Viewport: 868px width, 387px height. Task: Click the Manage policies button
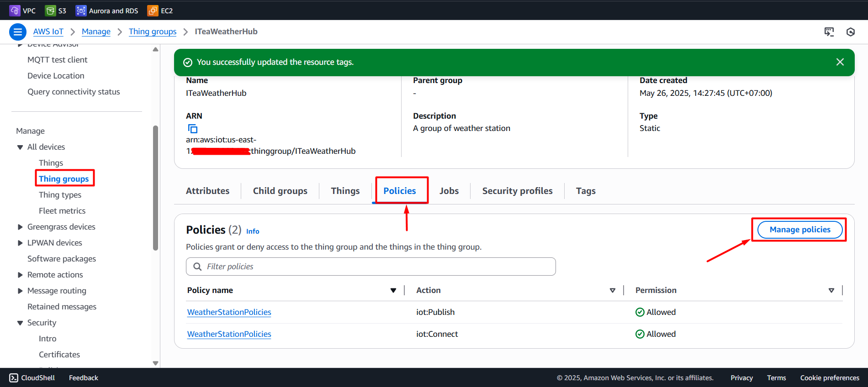tap(799, 230)
